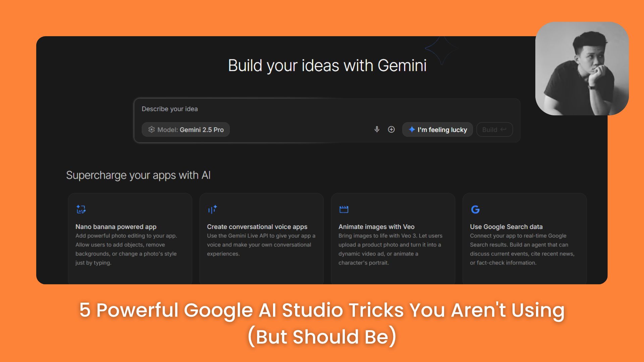Click the Nano banana photo-edit icon

coord(81,209)
